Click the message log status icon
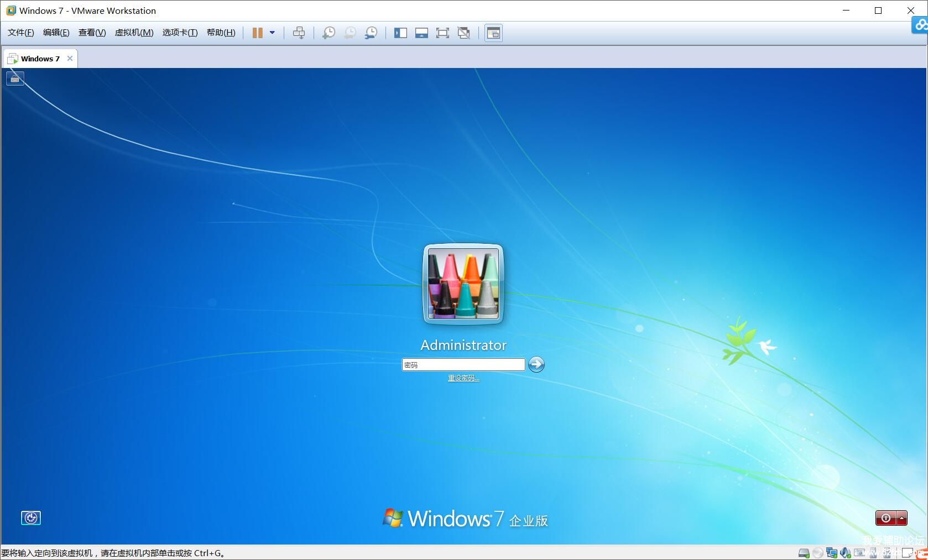 [908, 553]
